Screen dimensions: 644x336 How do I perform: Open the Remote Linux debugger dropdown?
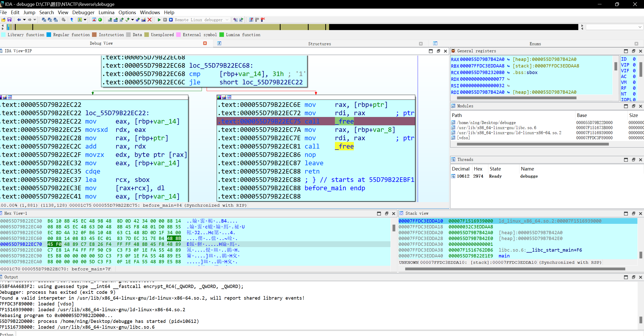tap(202, 20)
